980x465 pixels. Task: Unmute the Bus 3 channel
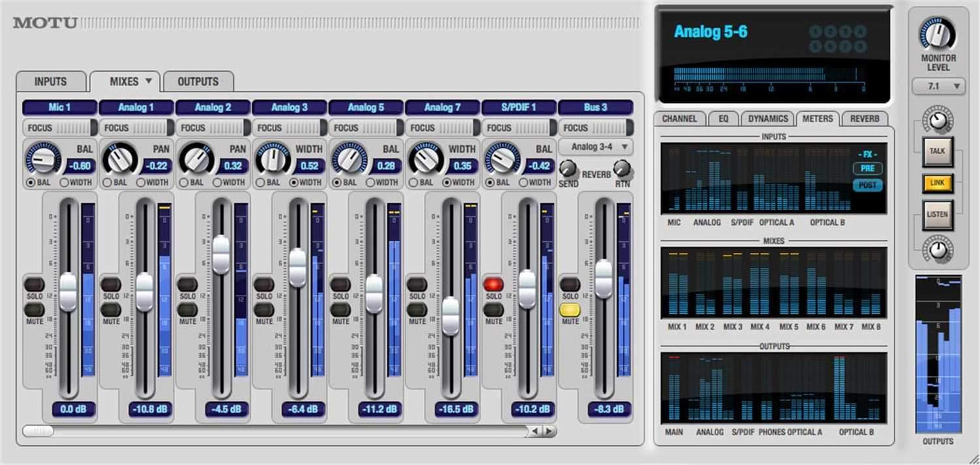click(x=571, y=309)
